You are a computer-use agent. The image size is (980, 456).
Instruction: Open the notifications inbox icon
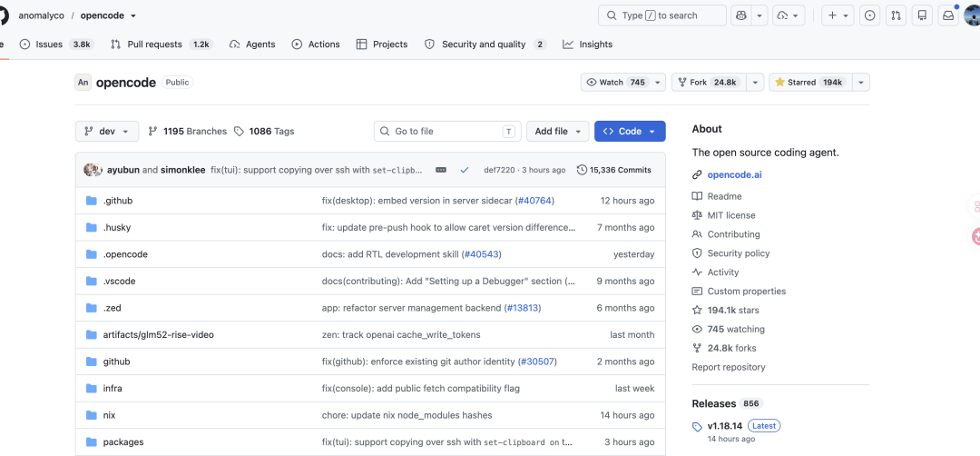point(948,15)
